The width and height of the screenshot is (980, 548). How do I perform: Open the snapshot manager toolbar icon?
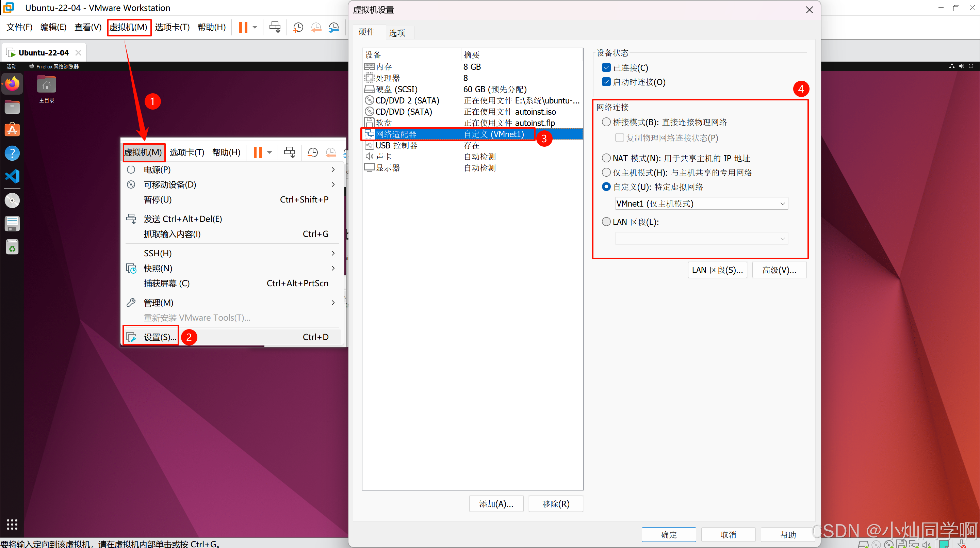(x=333, y=27)
